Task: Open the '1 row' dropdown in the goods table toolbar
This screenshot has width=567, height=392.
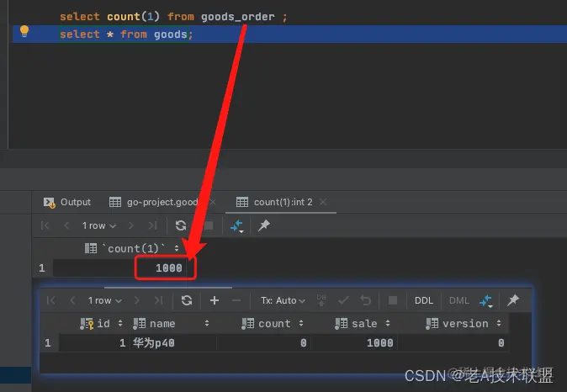Action: point(104,300)
